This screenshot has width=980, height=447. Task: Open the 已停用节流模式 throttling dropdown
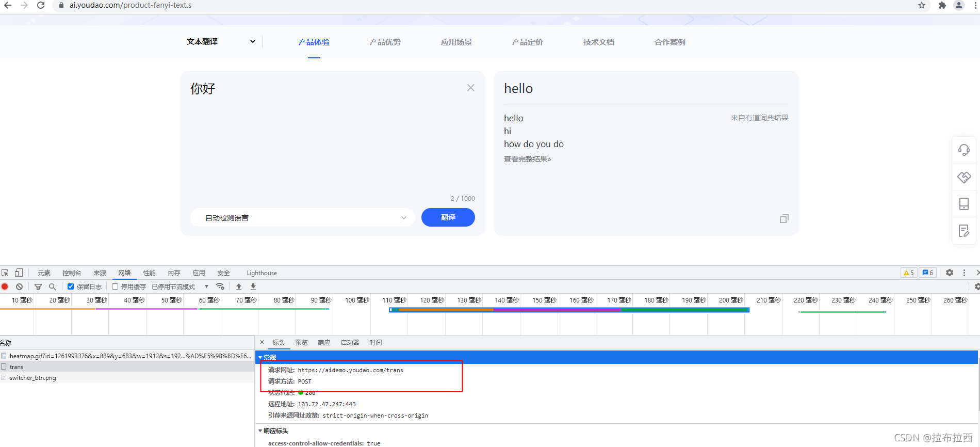coord(180,286)
